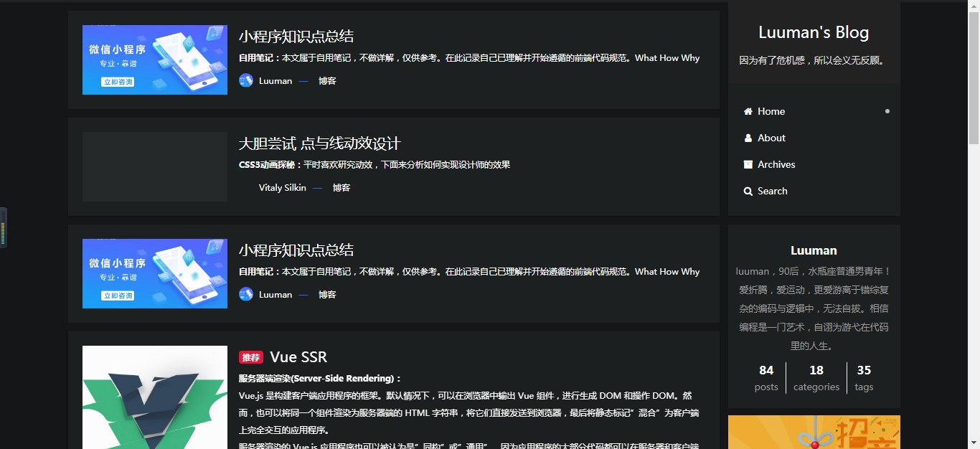View the 84 posts count
Screen dimensions: 980x449
(766, 378)
